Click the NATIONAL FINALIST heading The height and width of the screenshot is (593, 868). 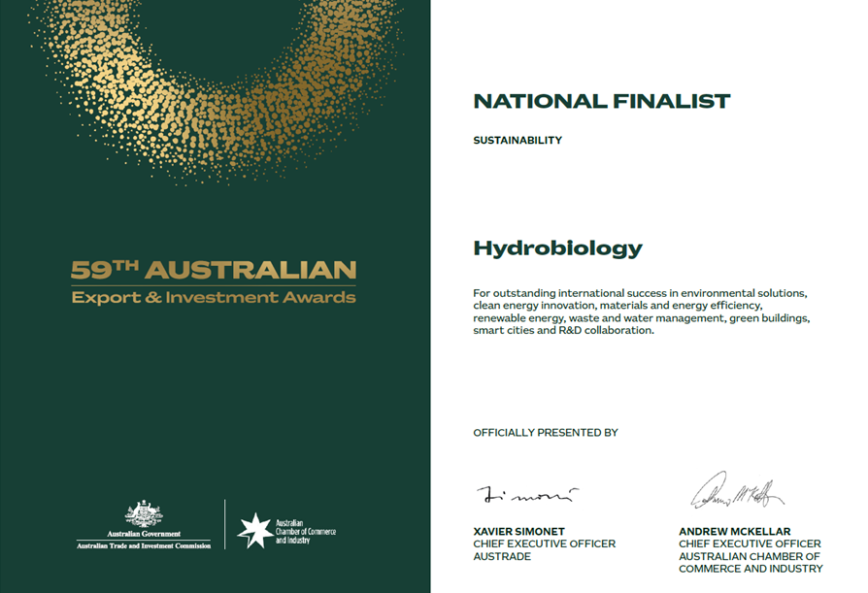pos(601,100)
